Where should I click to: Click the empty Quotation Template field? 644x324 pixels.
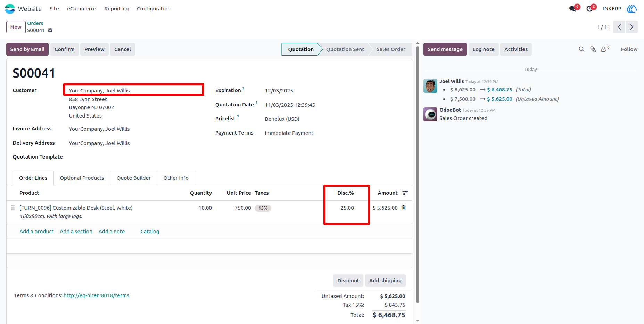(136, 157)
